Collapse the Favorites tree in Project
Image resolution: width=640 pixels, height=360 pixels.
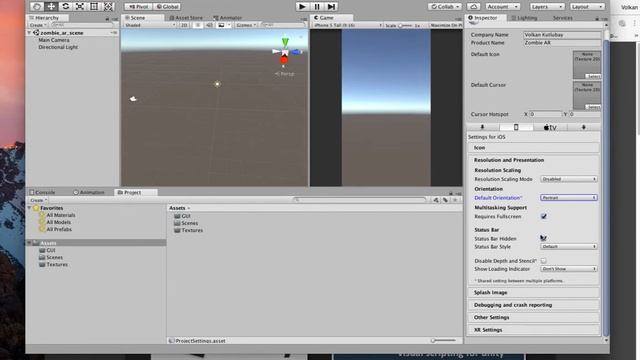point(29,208)
